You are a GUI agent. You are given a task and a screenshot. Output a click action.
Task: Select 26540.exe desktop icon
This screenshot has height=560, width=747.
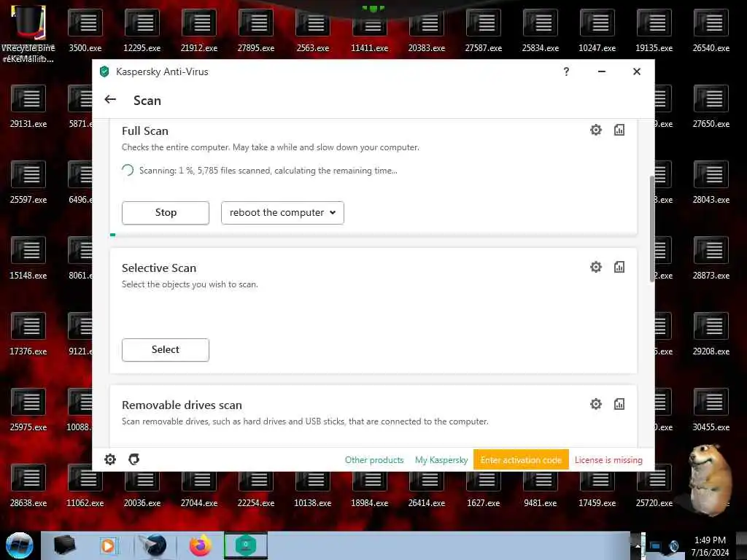coord(711,31)
